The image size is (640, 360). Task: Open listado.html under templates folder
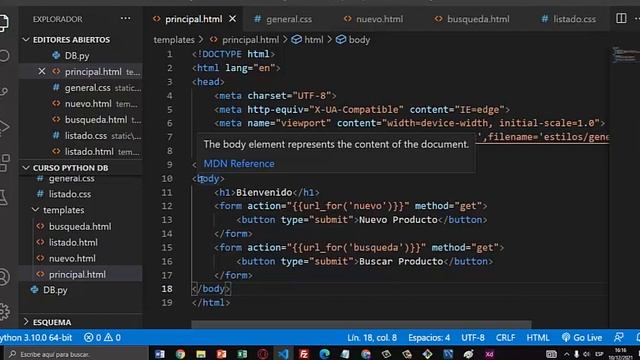coord(81,242)
